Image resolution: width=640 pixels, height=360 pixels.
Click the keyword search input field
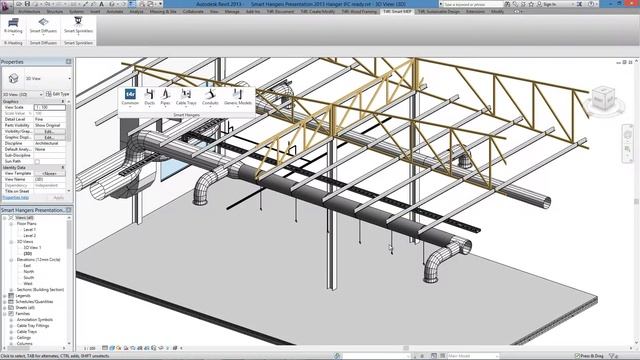pyautogui.click(x=473, y=4)
